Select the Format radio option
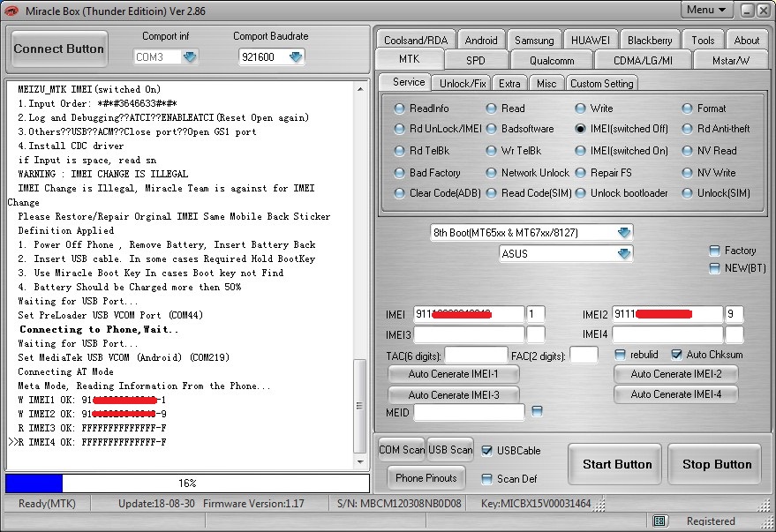Image resolution: width=776 pixels, height=532 pixels. click(x=687, y=109)
